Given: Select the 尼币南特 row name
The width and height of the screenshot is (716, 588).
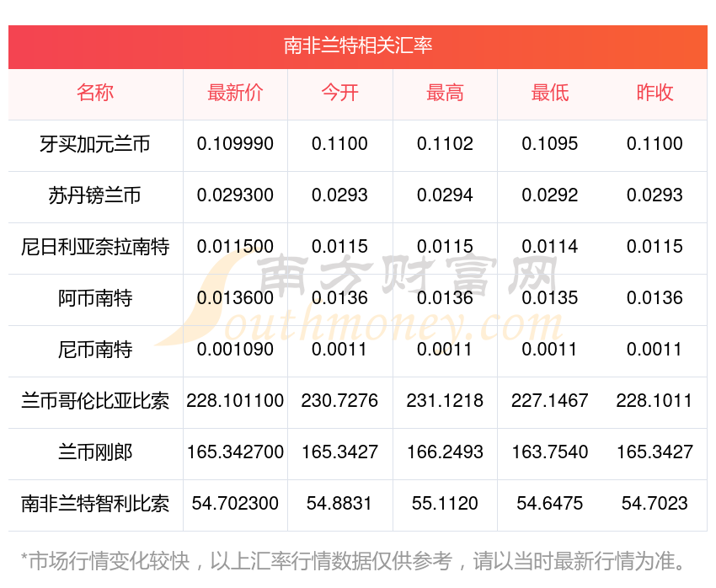Looking at the screenshot, I should [x=95, y=350].
